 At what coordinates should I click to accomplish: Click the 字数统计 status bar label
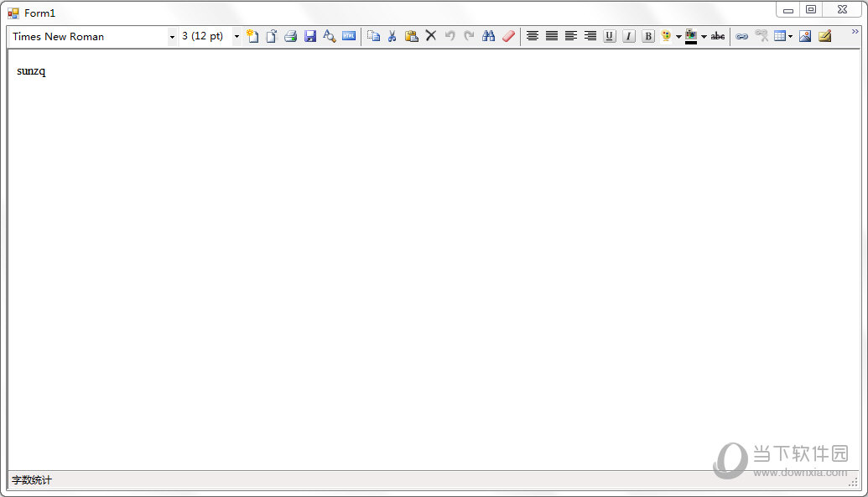click(x=32, y=480)
